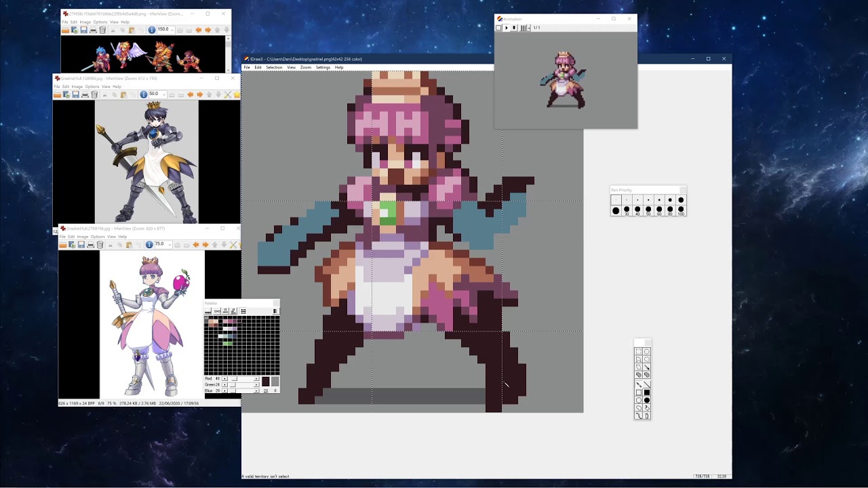This screenshot has height=488, width=868.
Task: Click the slideshow icon in 150.0 zoom IrfanView
Action: pos(75,30)
